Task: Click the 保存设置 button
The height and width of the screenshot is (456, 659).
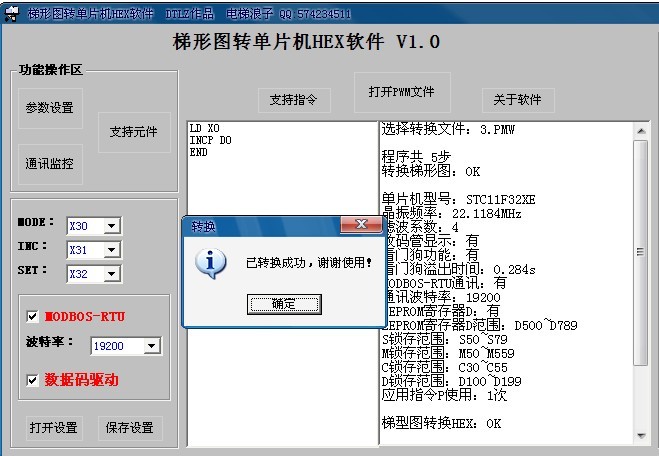Action: tap(130, 428)
